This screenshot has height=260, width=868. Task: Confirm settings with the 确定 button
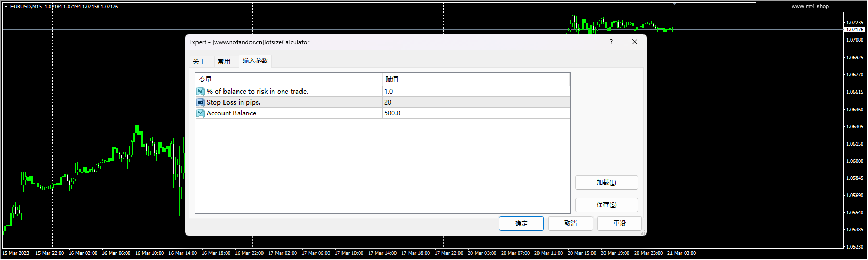(x=521, y=224)
